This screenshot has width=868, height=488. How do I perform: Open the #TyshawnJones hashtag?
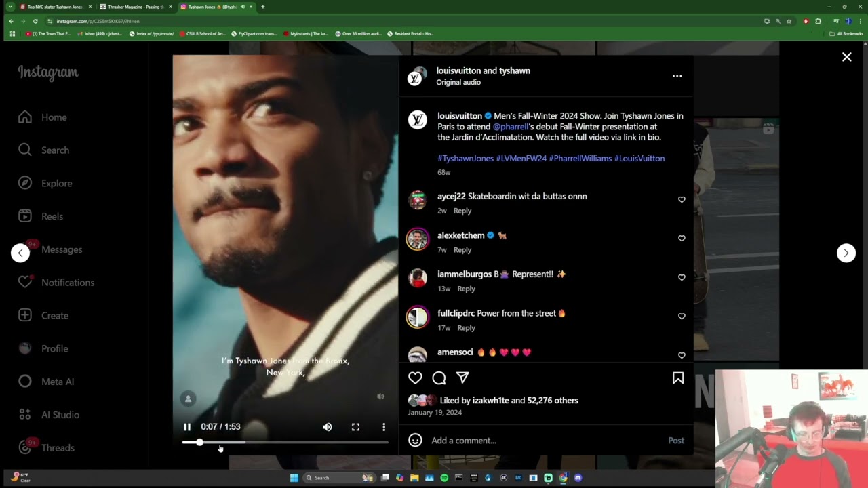click(x=465, y=158)
